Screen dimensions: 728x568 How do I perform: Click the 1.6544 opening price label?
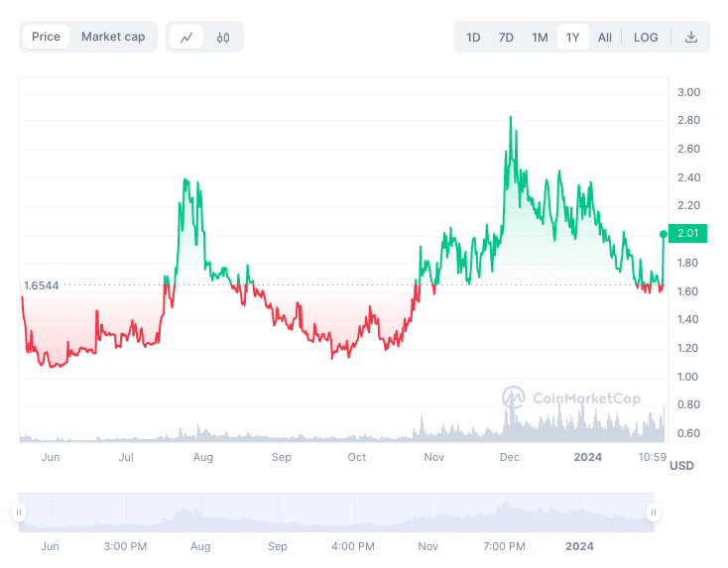click(41, 285)
